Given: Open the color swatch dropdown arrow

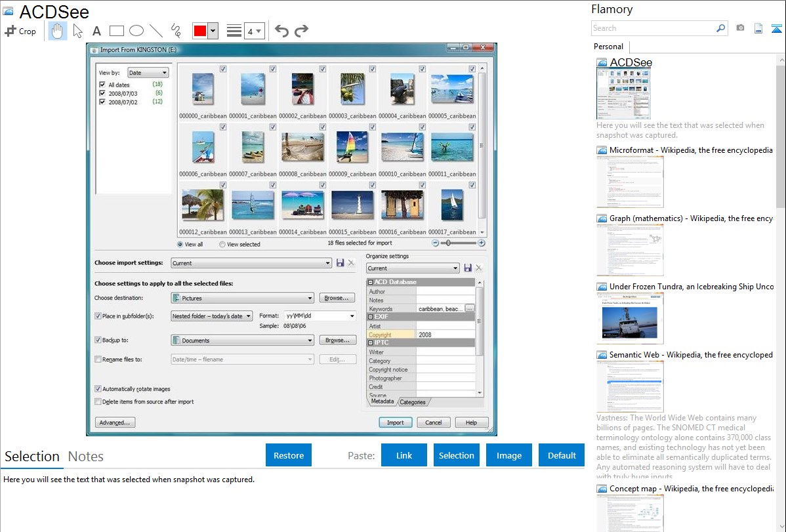Looking at the screenshot, I should pos(213,31).
